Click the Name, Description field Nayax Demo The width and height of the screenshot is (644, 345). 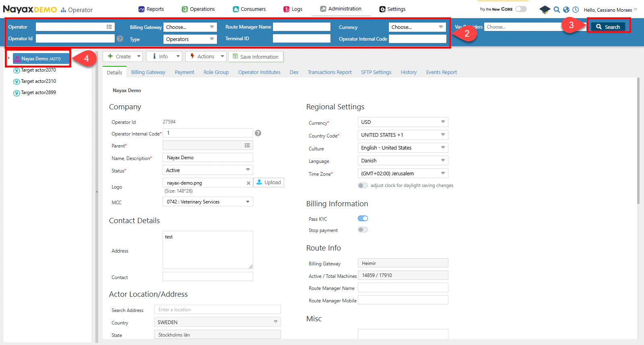point(208,158)
